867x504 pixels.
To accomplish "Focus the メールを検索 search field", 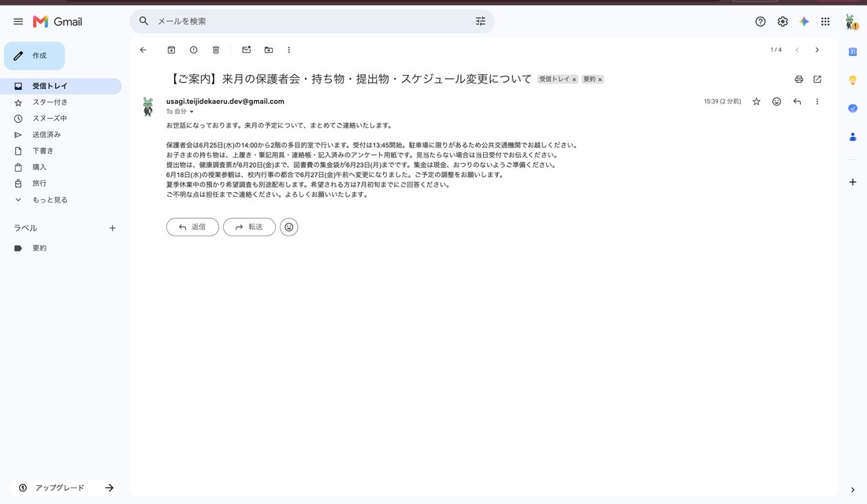I will [312, 21].
